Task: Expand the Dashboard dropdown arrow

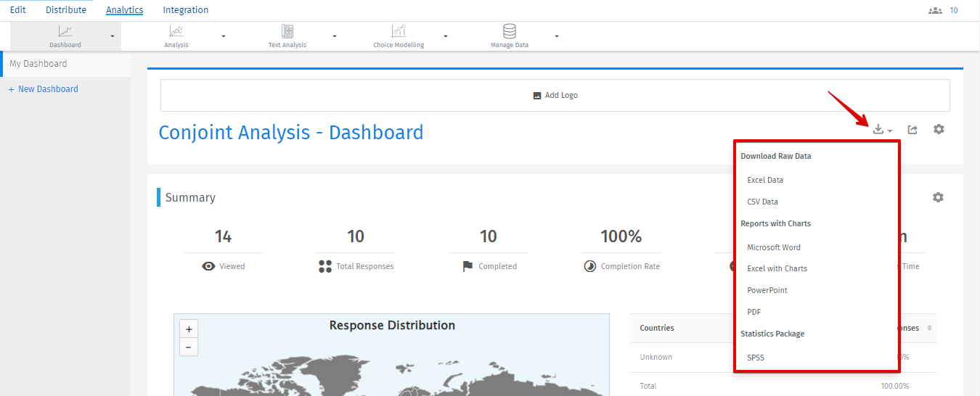Action: 113,36
